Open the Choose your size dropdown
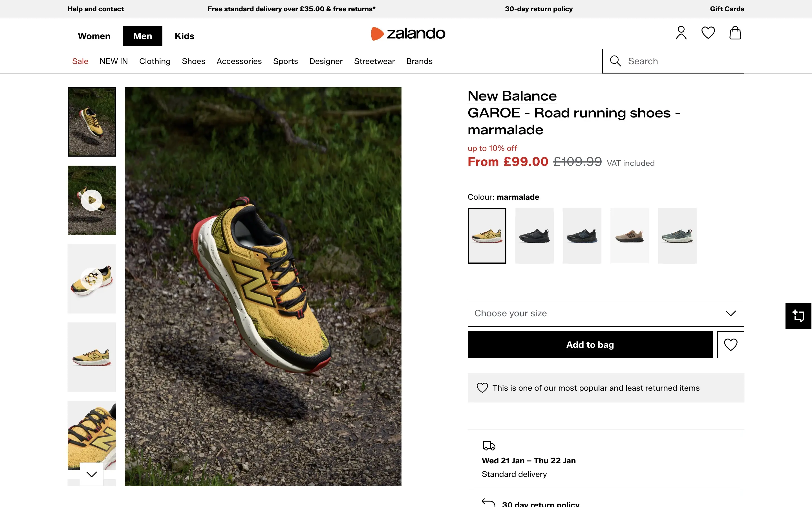The height and width of the screenshot is (507, 812). coord(605,313)
